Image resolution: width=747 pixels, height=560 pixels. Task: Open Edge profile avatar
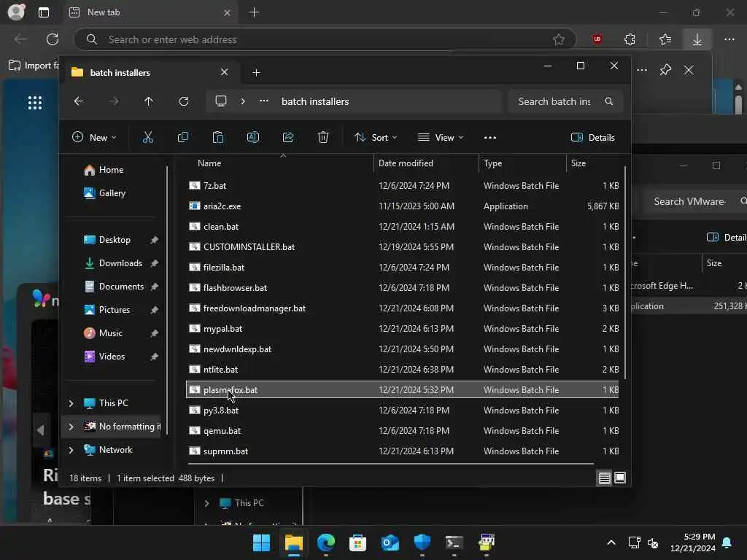point(16,12)
